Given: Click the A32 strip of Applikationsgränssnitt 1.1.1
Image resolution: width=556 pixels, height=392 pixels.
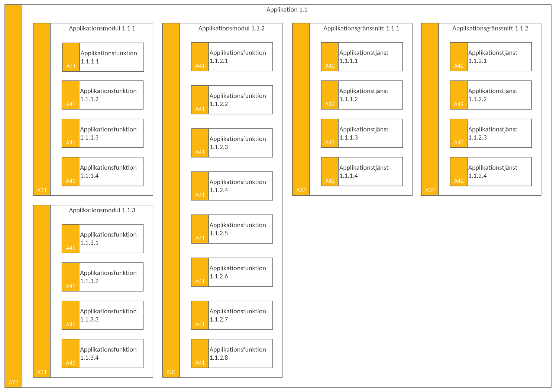Looking at the screenshot, I should (301, 110).
